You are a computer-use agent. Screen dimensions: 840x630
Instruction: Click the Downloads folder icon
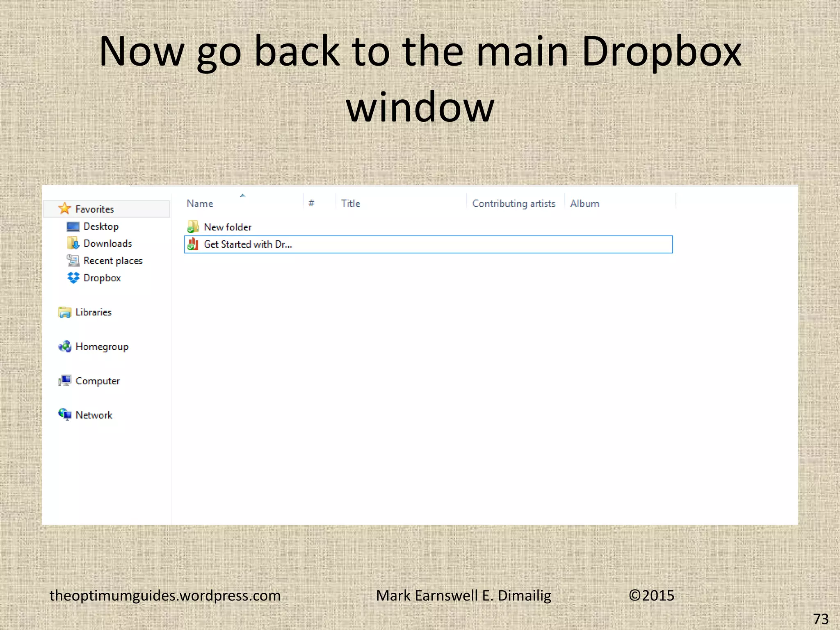coord(73,243)
